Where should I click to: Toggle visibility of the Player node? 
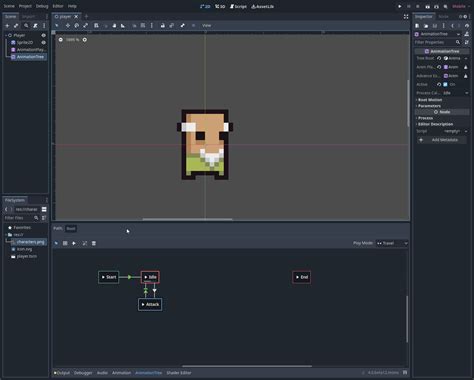pos(44,35)
